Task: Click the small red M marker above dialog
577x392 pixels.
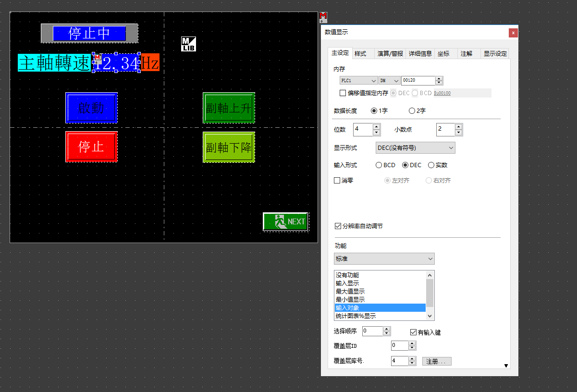Action: pyautogui.click(x=323, y=18)
